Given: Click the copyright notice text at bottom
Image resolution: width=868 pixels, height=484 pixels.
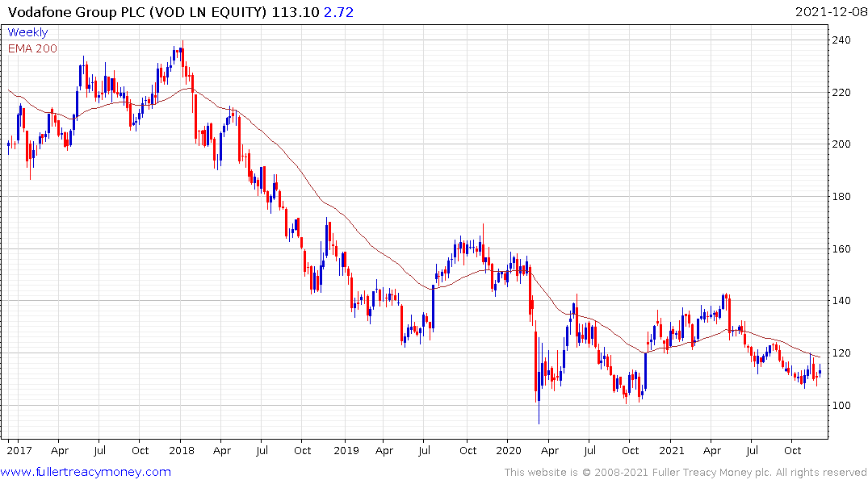Looking at the screenshot, I should click(686, 473).
